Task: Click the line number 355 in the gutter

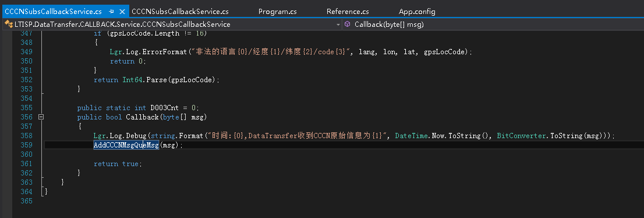Action: click(26, 108)
